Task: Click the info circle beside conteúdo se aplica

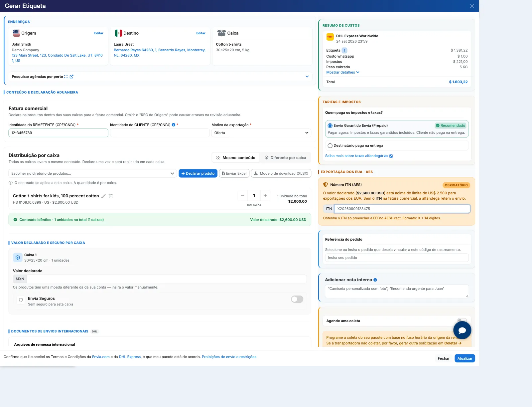Action: [11, 183]
